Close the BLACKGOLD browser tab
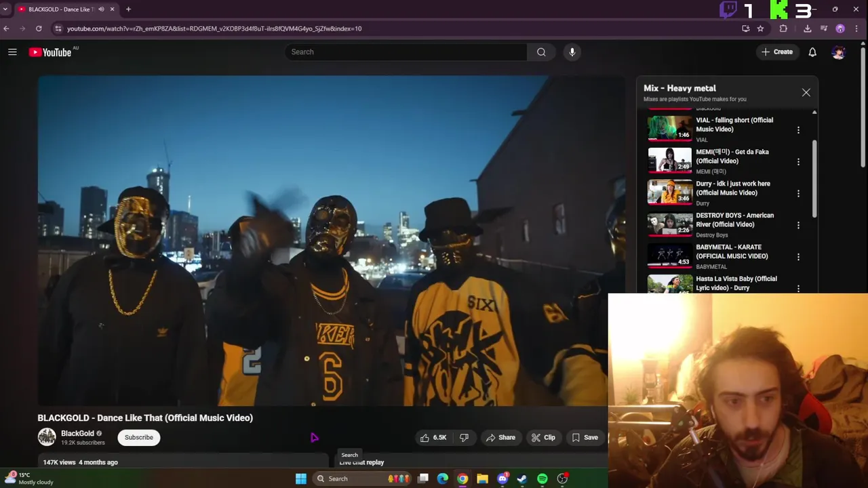This screenshot has height=488, width=868. pos(112,9)
